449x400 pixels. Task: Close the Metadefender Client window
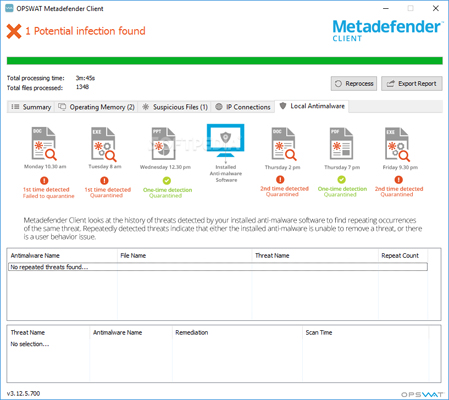tap(435, 8)
